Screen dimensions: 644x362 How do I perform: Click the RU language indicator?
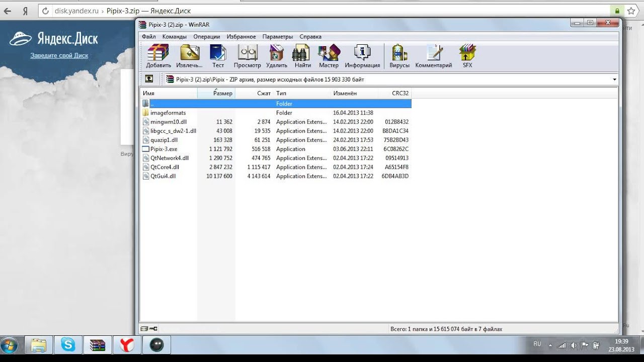pyautogui.click(x=537, y=344)
